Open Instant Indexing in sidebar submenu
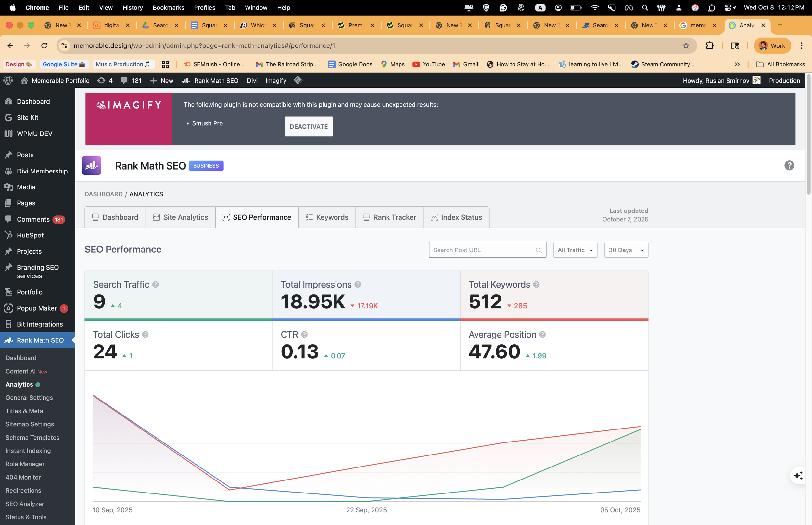 point(28,451)
